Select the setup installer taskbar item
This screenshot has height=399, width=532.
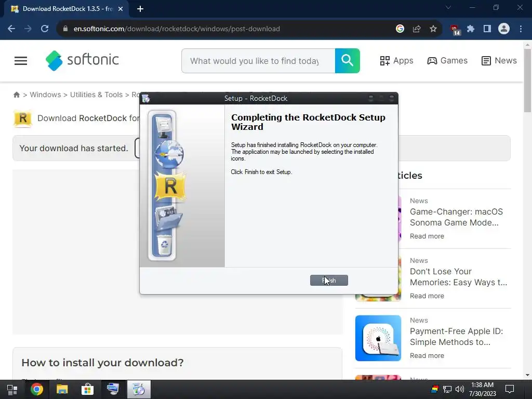coord(139,390)
